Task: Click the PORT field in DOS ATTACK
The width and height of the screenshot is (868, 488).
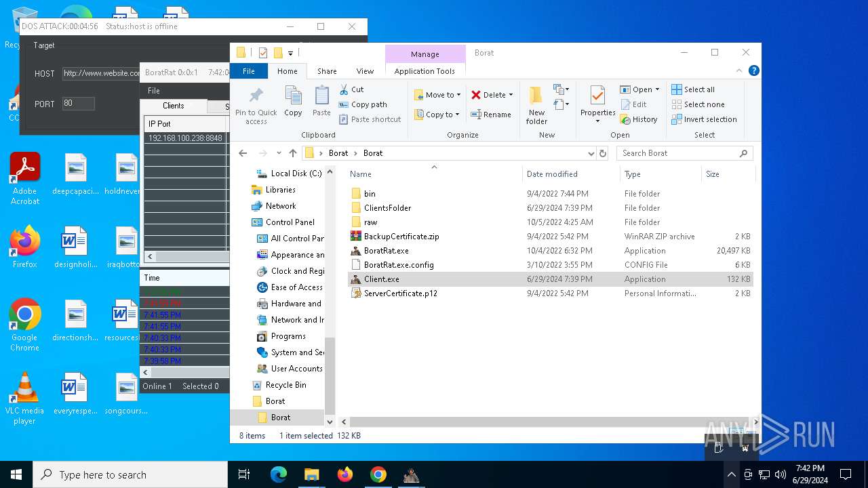Action: point(78,104)
